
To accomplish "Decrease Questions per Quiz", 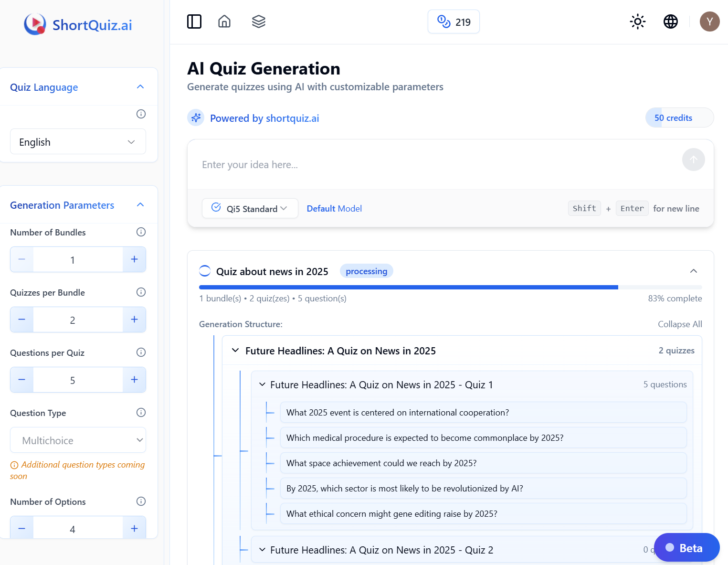I will coord(22,380).
